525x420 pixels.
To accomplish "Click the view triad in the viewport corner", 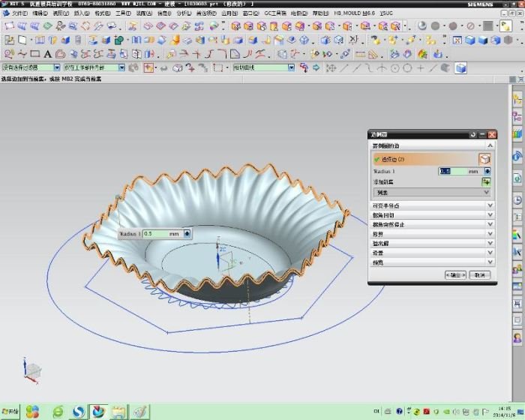I will point(32,370).
